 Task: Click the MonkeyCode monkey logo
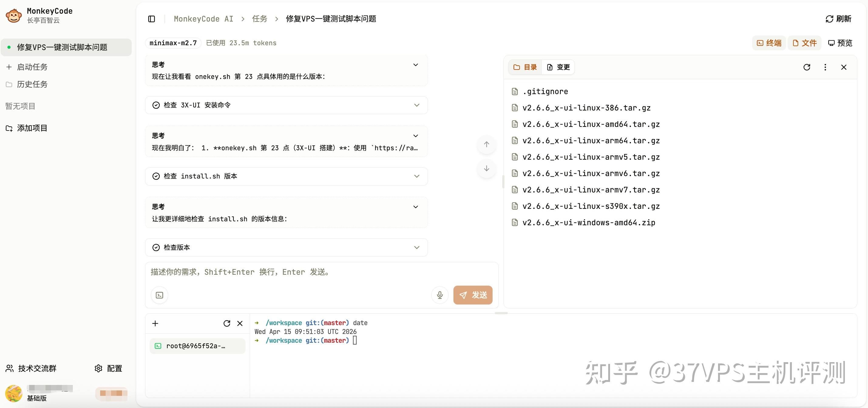coord(13,15)
